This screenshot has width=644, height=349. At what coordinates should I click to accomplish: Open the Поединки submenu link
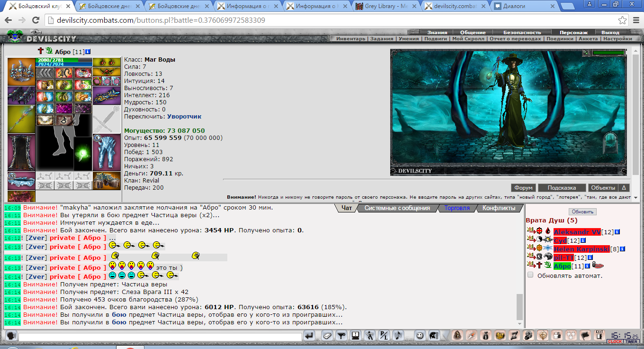coord(559,39)
